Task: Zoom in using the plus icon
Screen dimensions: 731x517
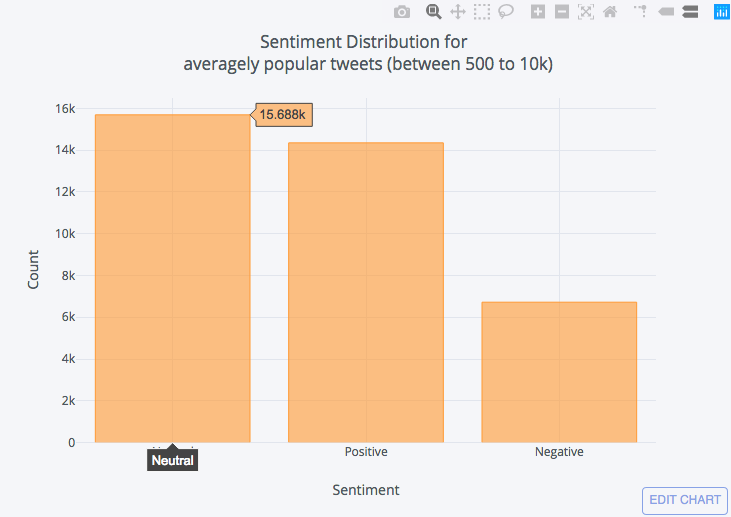Action: [x=538, y=12]
